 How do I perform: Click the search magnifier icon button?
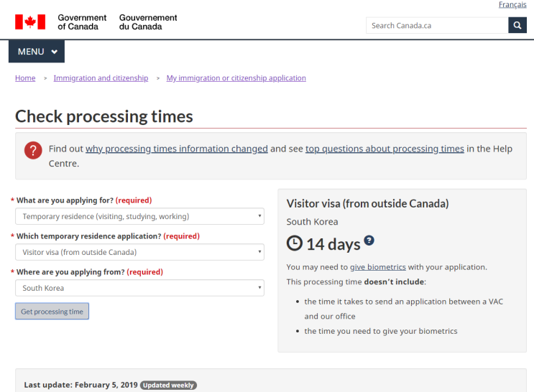pyautogui.click(x=517, y=26)
